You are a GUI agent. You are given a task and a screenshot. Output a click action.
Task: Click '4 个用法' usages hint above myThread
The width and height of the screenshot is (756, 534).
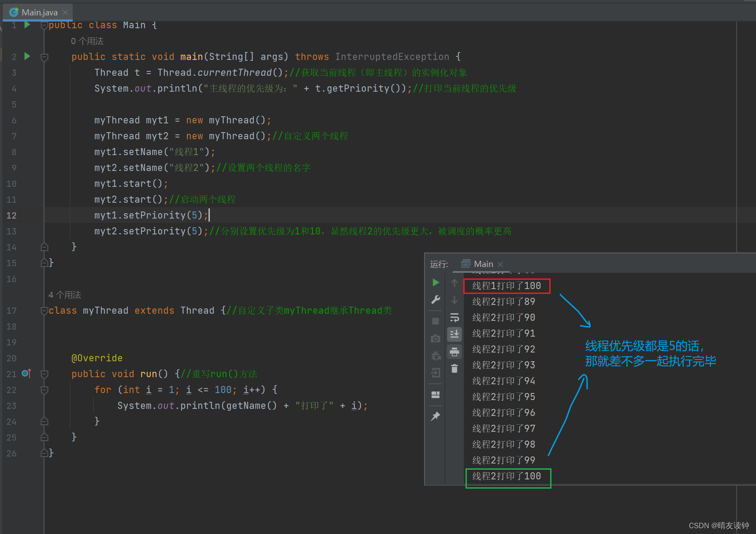click(65, 295)
